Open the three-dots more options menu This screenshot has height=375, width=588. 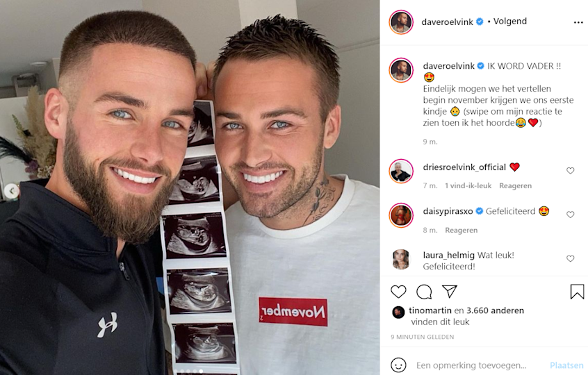click(x=578, y=22)
